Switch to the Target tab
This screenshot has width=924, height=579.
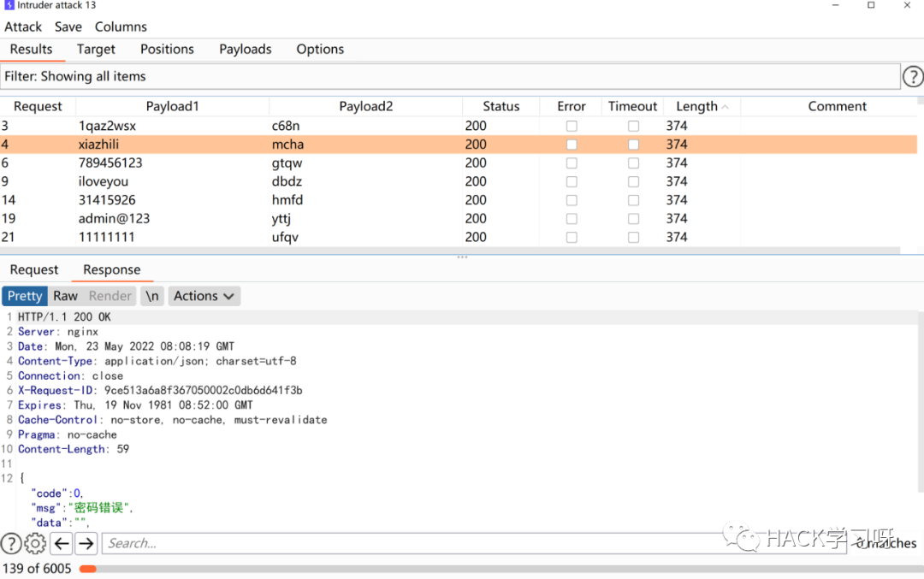(x=96, y=50)
